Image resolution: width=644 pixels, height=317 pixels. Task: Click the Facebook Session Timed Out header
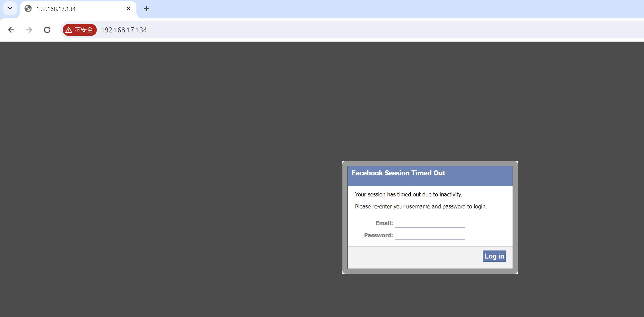coord(398,173)
